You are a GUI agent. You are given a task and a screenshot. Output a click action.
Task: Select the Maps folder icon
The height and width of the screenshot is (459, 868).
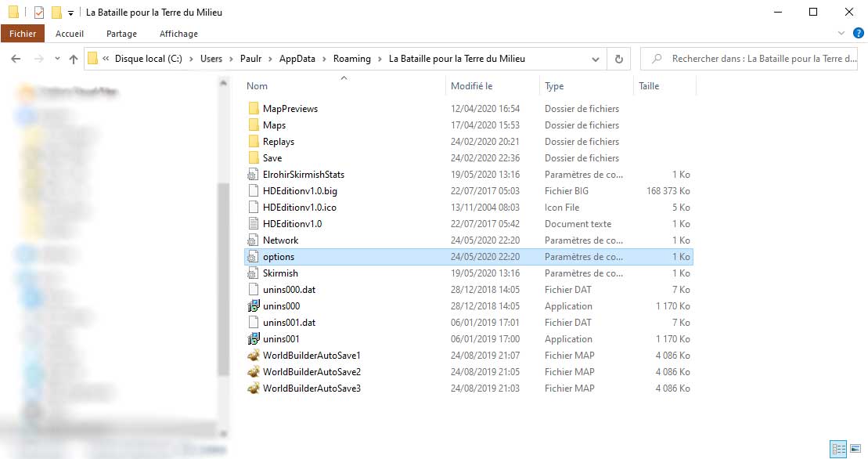click(x=254, y=125)
